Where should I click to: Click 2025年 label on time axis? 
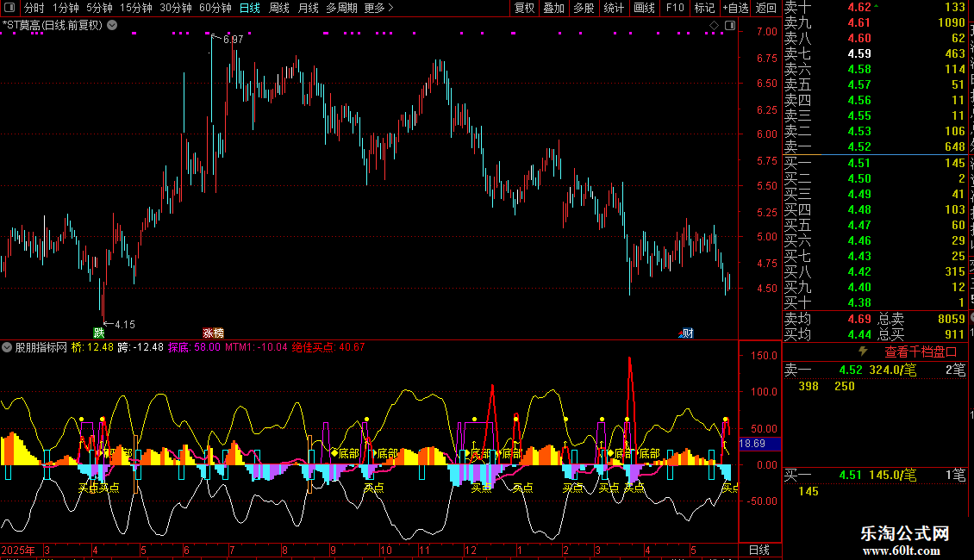[x=18, y=551]
